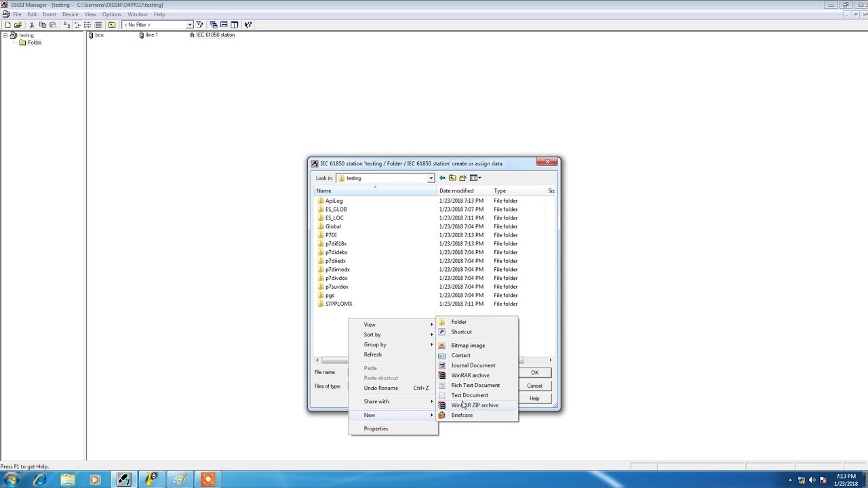Click the tile vertically toolbar icon
868x488 pixels.
pyautogui.click(x=234, y=25)
